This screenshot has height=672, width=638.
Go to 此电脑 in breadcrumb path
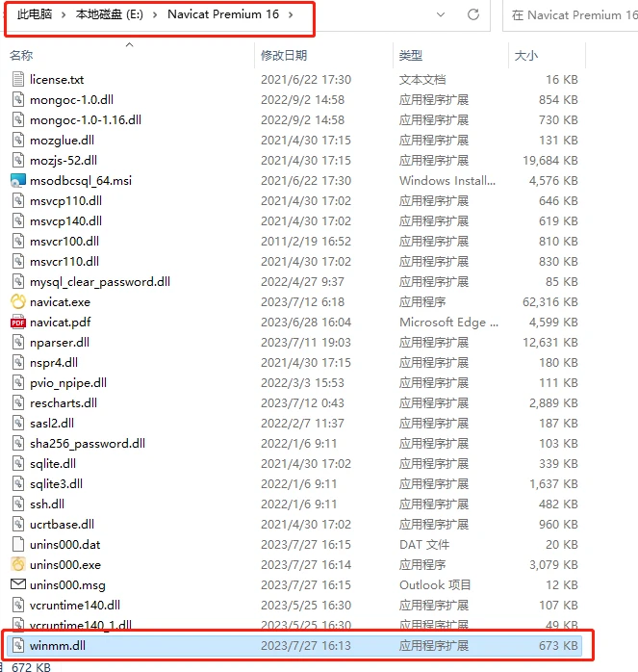(35, 14)
